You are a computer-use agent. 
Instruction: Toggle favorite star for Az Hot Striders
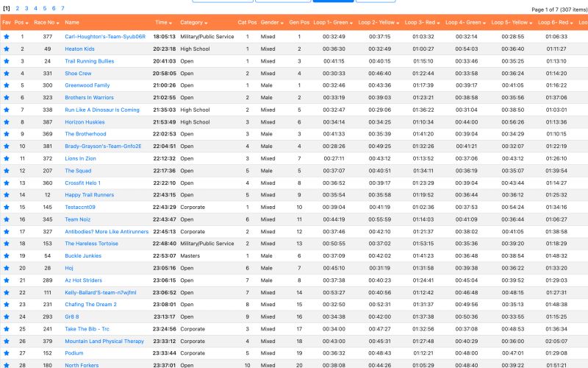7,280
